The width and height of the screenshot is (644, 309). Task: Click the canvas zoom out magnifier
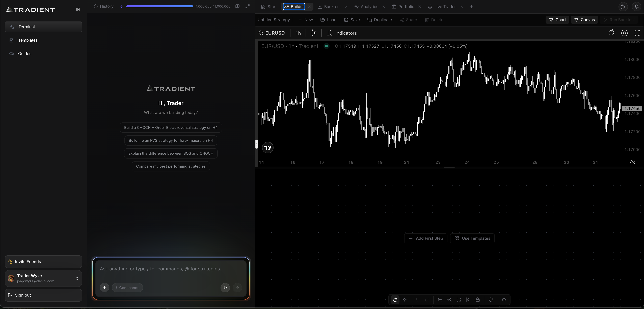pos(449,299)
